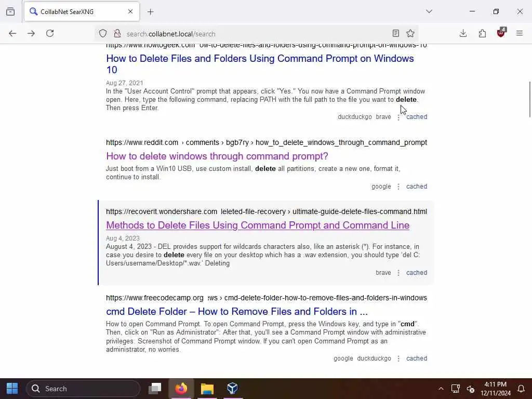Go back to previous page
The width and height of the screenshot is (532, 399).
(12, 33)
